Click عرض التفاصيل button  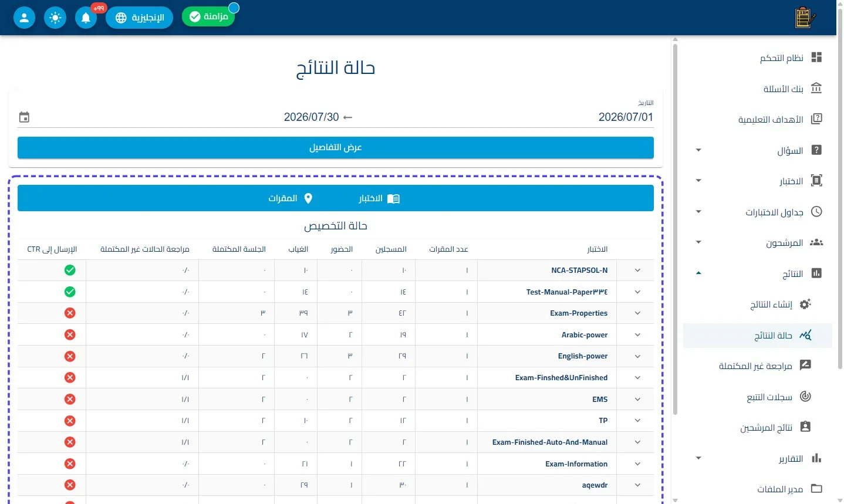tap(336, 147)
